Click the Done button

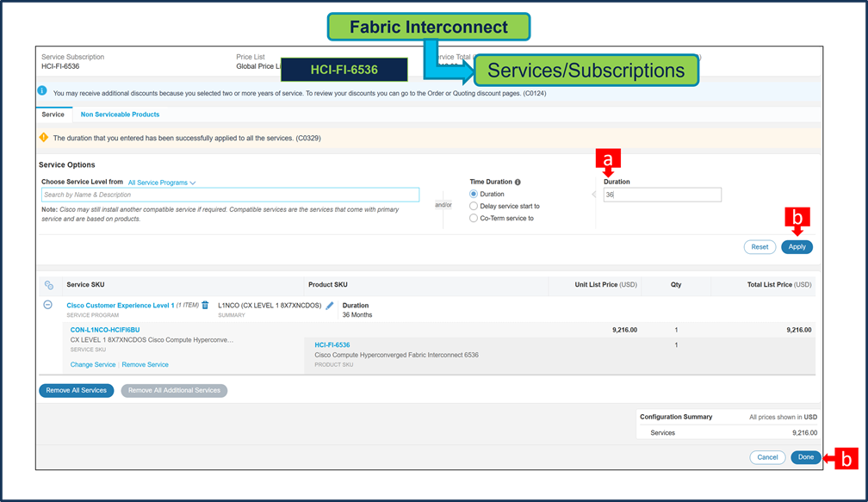tap(805, 457)
